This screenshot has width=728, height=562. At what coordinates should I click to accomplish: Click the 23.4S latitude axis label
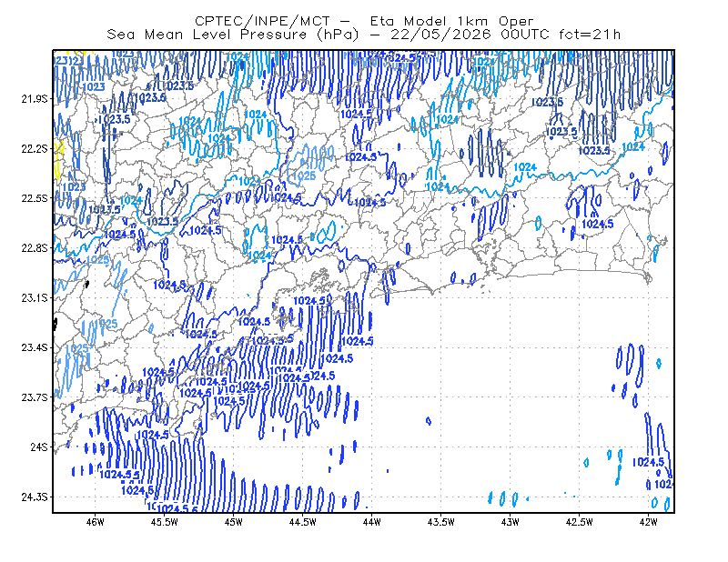35,347
